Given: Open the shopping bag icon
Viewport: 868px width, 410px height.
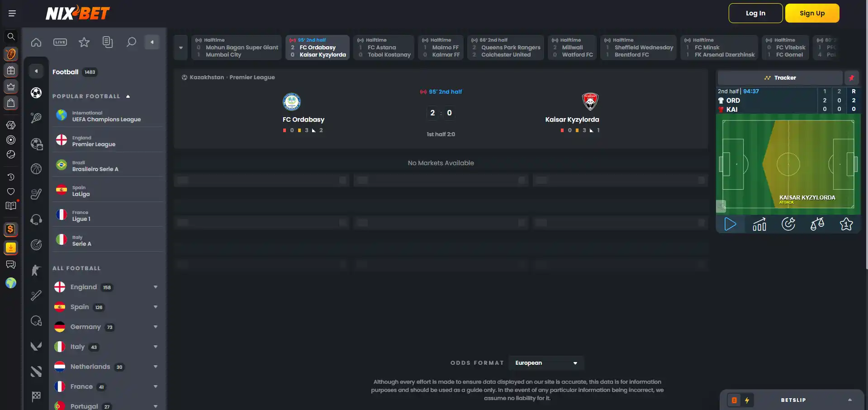Looking at the screenshot, I should [x=11, y=103].
